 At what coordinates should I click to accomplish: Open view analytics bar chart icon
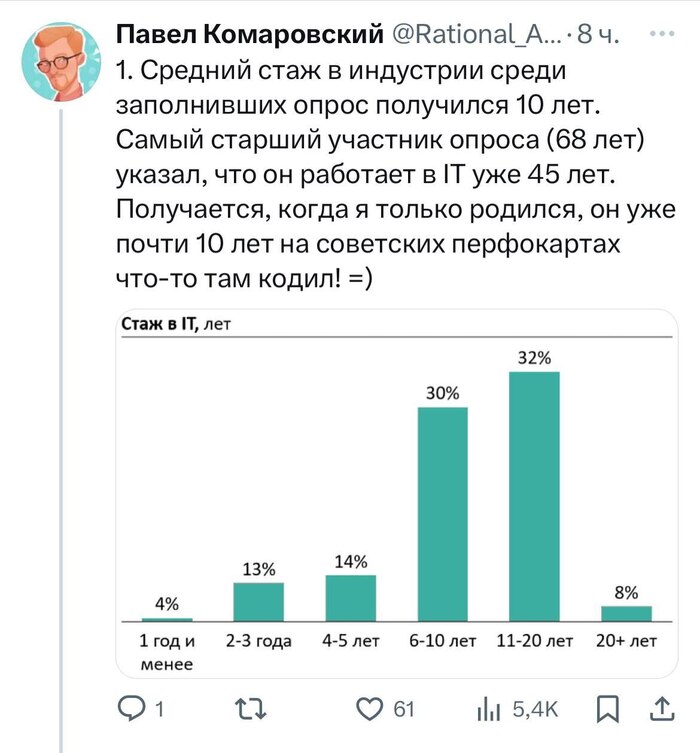488,709
